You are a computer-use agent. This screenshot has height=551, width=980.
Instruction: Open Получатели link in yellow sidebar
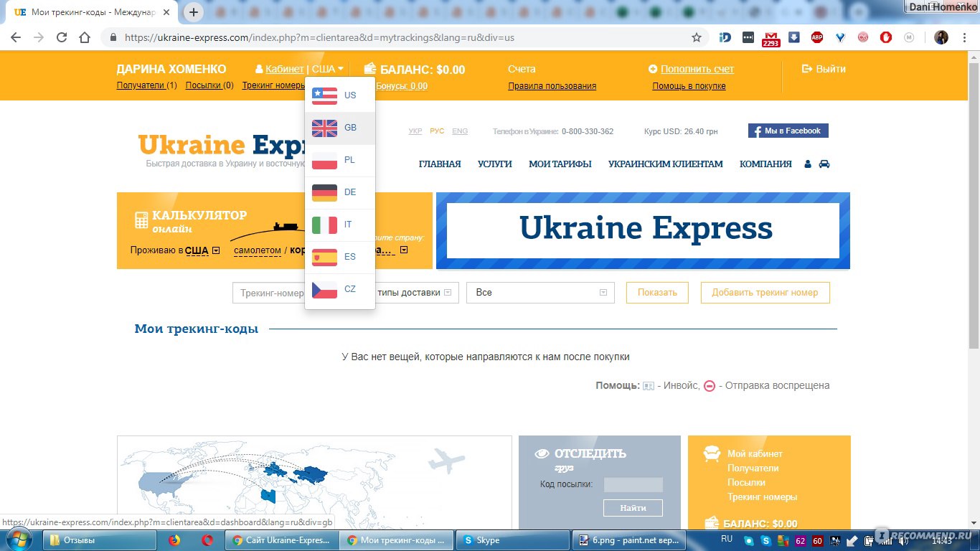click(x=753, y=468)
